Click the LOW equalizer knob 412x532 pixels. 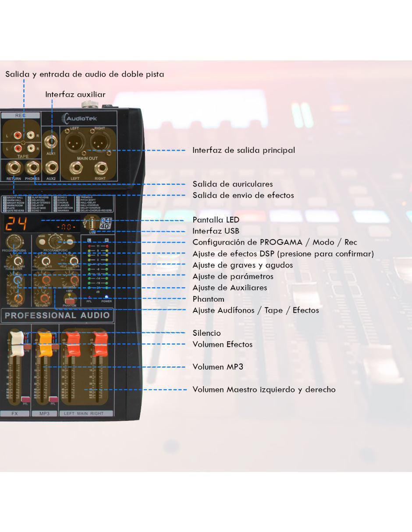click(x=74, y=261)
